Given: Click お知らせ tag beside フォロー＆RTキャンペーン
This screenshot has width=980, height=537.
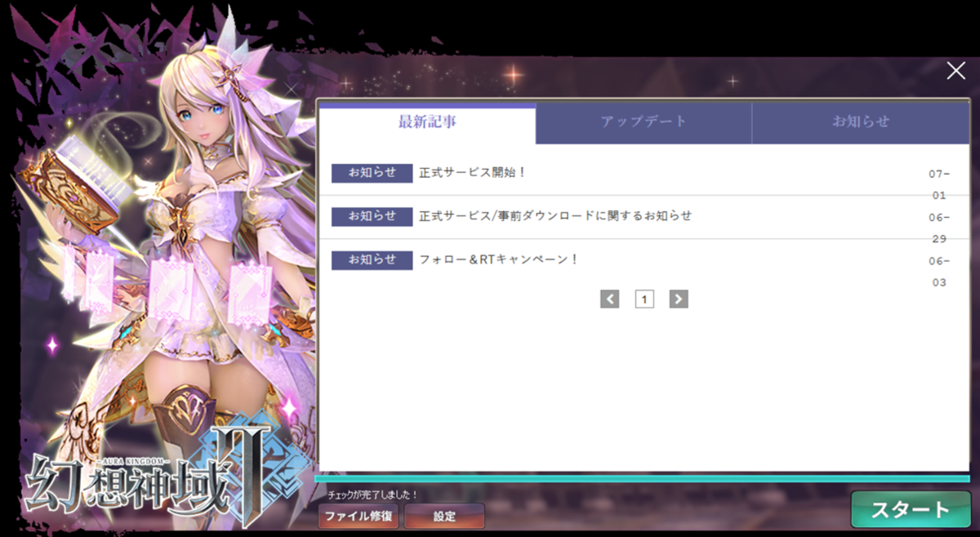Looking at the screenshot, I should (372, 260).
